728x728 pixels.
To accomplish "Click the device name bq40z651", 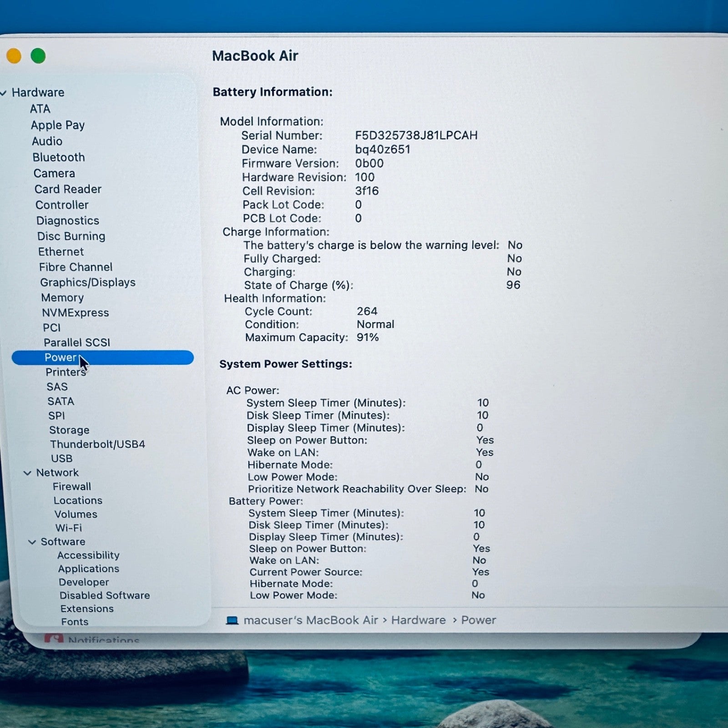I will (x=383, y=149).
